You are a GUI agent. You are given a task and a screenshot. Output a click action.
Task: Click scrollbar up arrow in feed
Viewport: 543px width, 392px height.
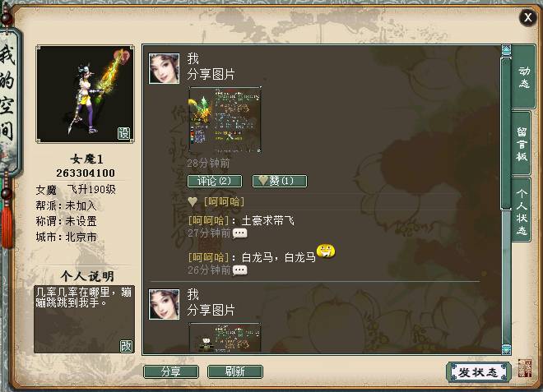506,50
